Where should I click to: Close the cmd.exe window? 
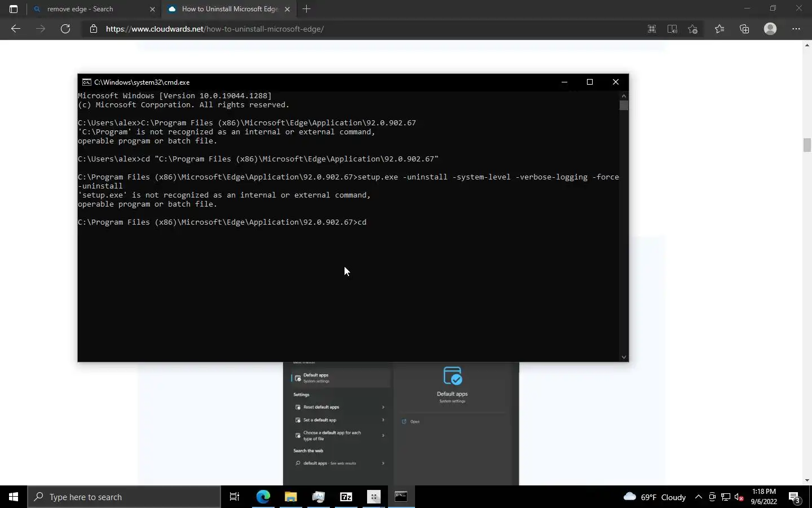point(616,82)
